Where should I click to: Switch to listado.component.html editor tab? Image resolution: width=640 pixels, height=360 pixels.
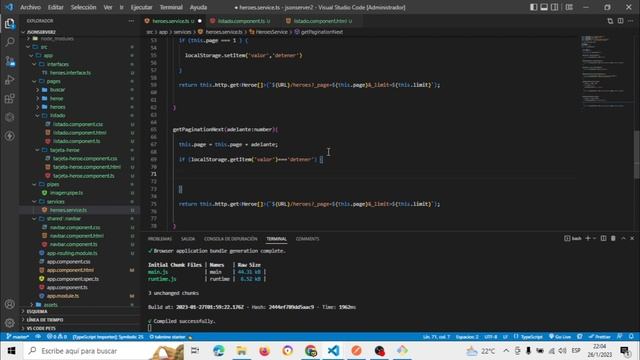tap(320, 21)
